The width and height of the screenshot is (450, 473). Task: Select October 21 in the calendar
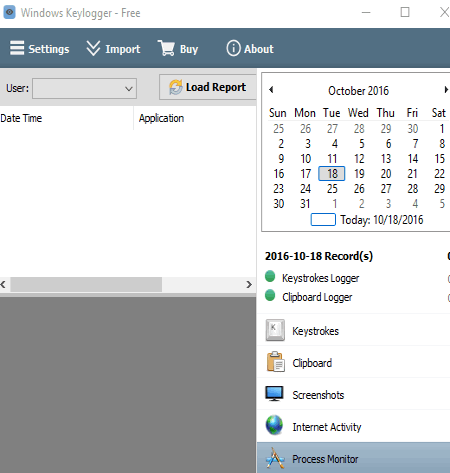point(413,174)
